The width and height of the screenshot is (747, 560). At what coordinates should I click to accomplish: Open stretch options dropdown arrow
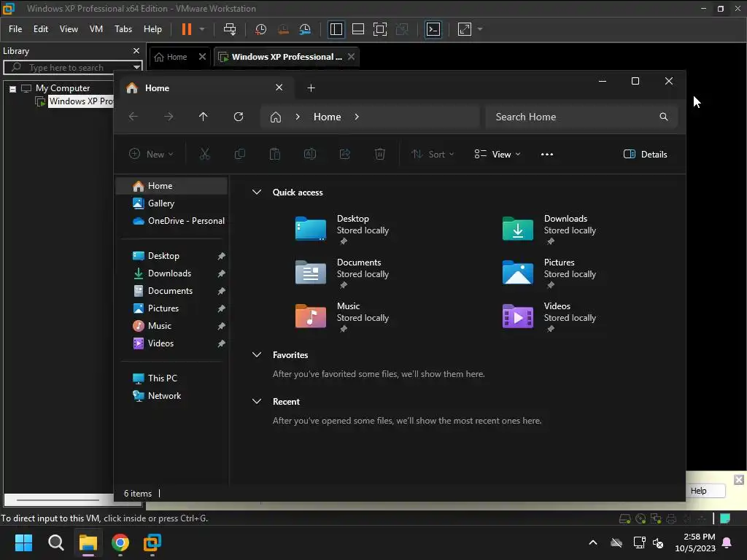point(480,29)
